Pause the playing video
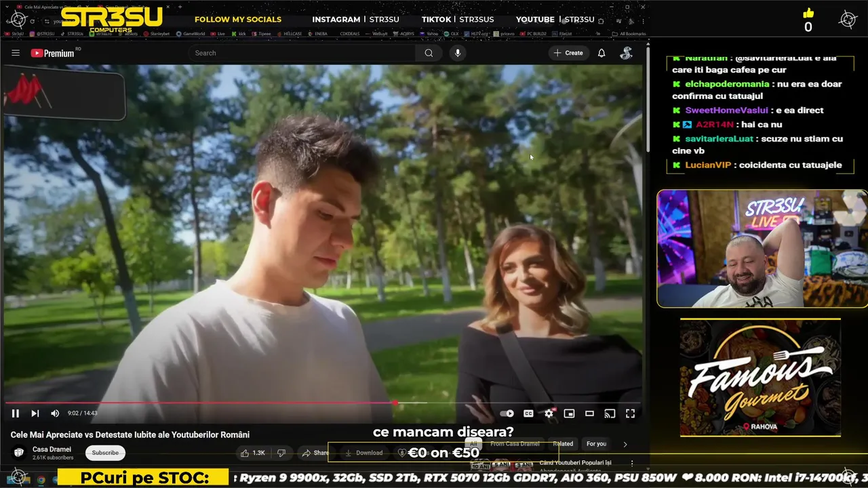Image resolution: width=868 pixels, height=488 pixels. coord(15,413)
